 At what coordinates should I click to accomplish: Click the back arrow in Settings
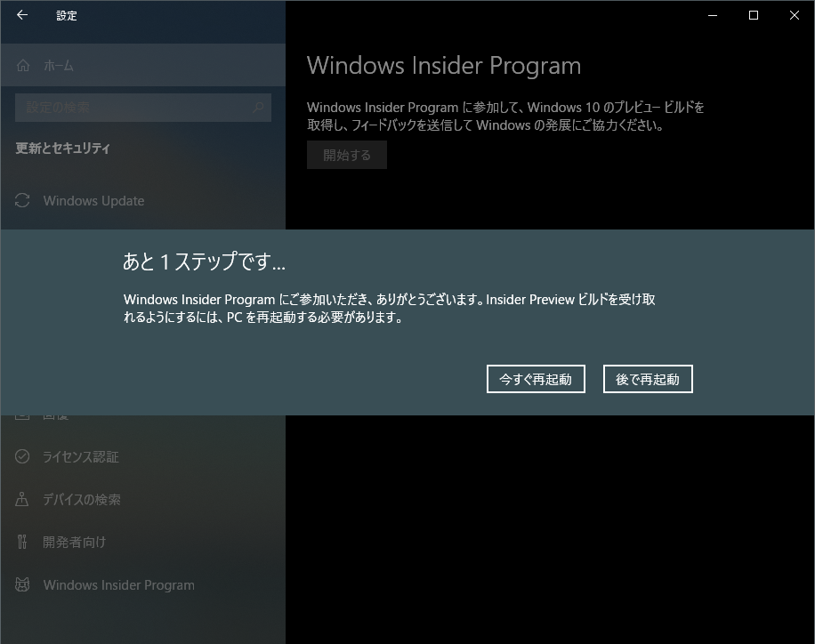point(21,15)
